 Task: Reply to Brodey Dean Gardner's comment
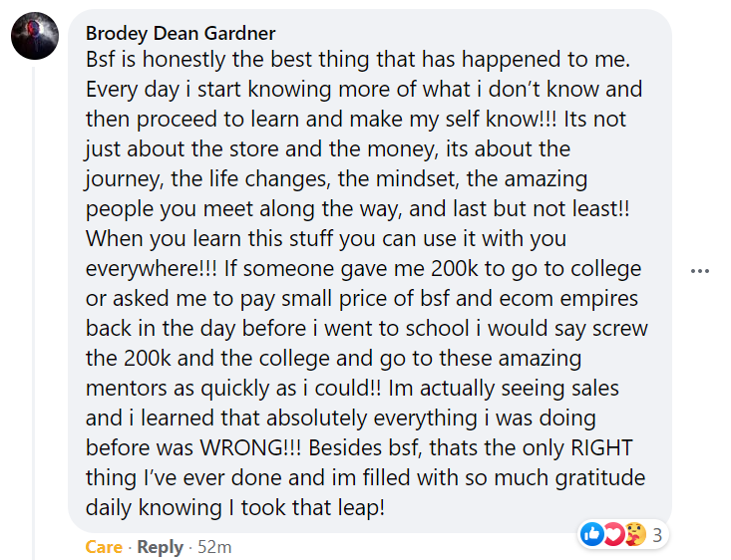(x=160, y=547)
